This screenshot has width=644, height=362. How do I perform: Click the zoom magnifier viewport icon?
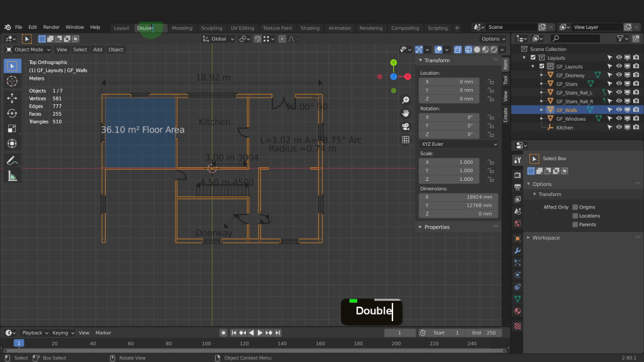point(406,101)
